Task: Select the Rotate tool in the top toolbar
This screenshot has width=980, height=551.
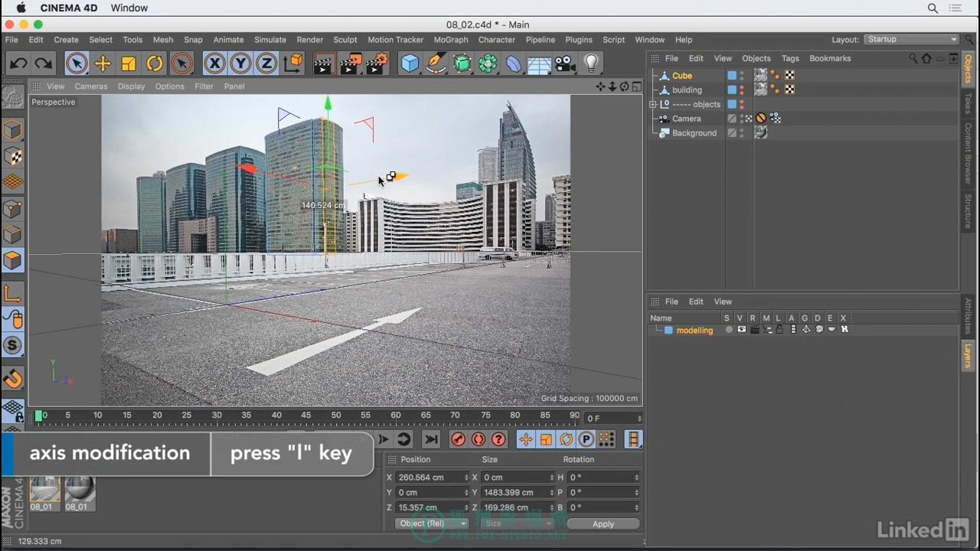Action: (x=155, y=64)
